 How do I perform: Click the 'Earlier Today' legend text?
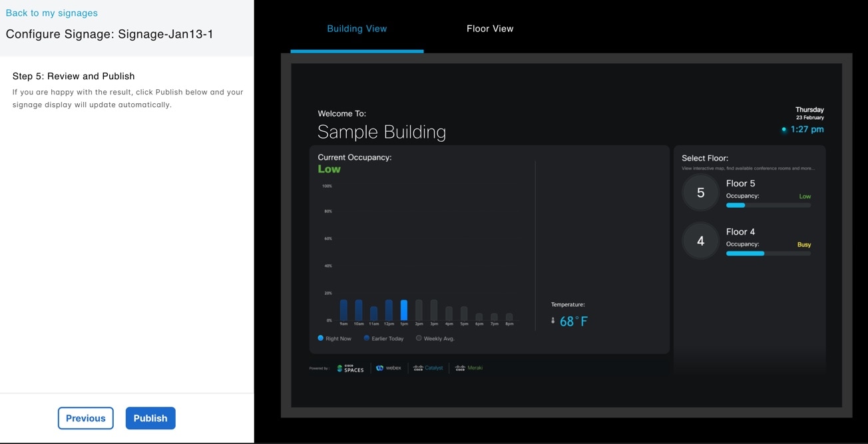[x=387, y=339]
